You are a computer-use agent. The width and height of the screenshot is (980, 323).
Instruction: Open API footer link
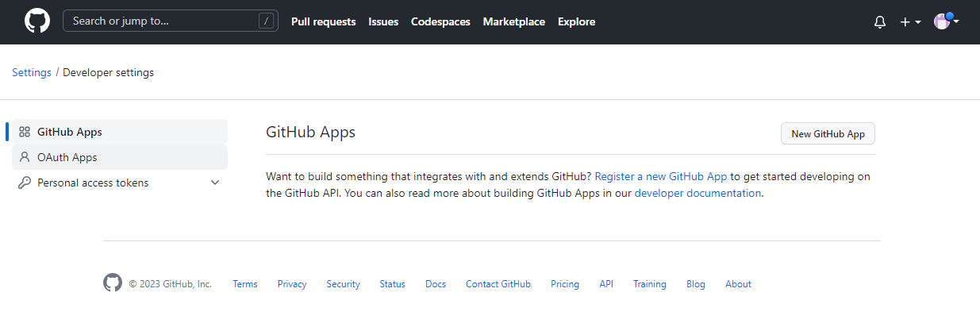point(606,284)
